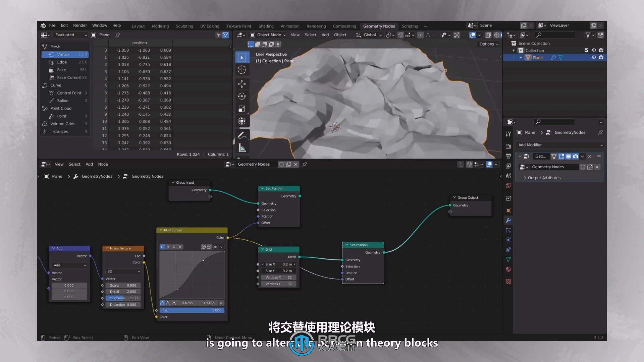644x362 pixels.
Task: Open the Material properties tab
Action: tap(508, 269)
